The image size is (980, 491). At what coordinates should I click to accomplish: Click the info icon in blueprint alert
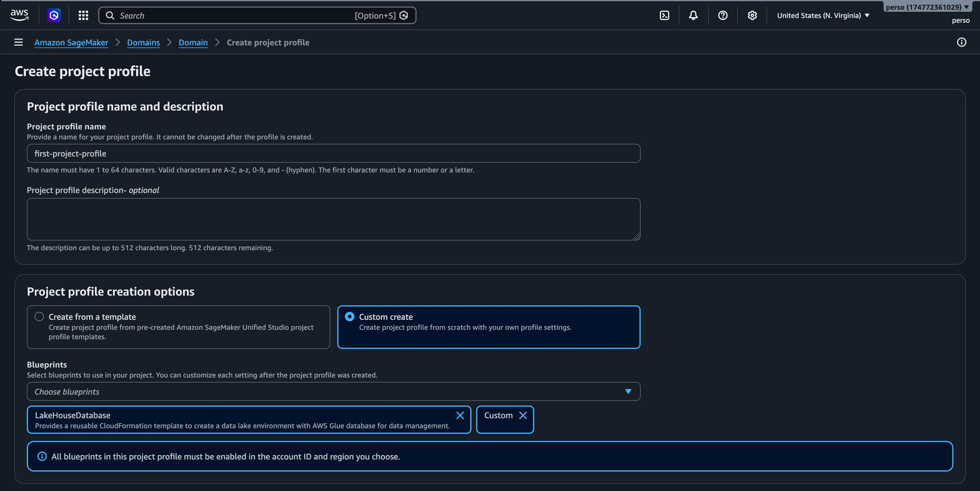click(x=42, y=457)
